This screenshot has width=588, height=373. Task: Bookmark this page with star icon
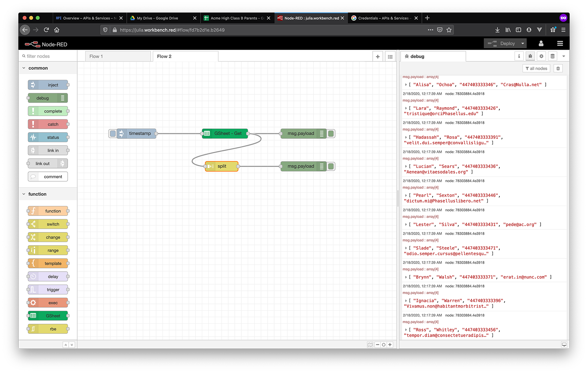(449, 30)
